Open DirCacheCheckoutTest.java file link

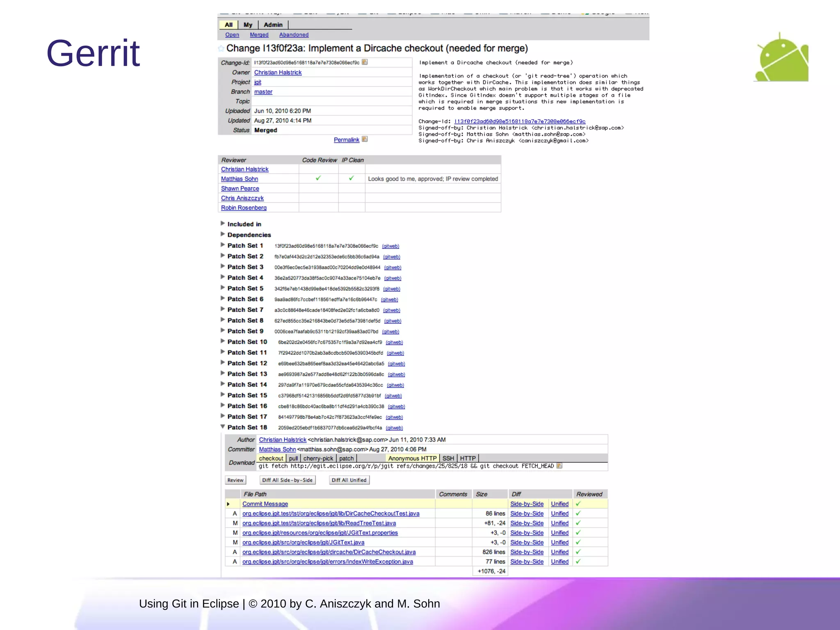[331, 514]
